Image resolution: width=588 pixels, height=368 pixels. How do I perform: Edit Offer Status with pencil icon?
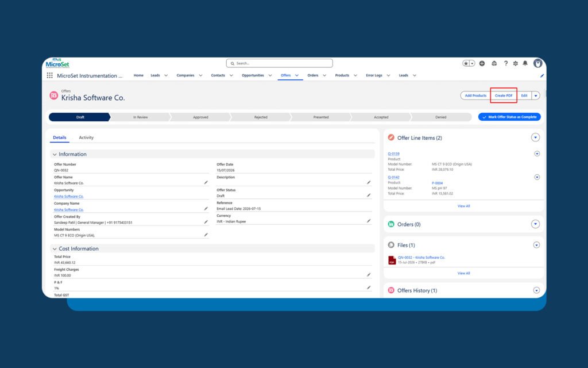[369, 195]
